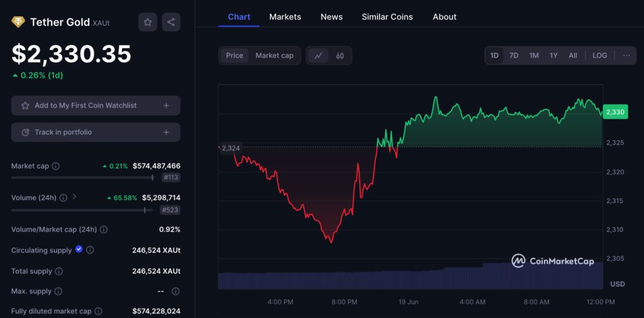Switch to candlestick chart icon

pyautogui.click(x=340, y=55)
